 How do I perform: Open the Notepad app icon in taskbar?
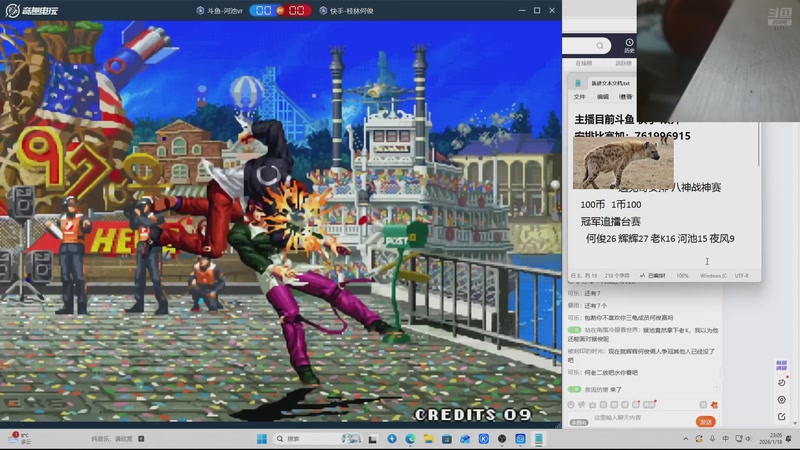[x=538, y=439]
